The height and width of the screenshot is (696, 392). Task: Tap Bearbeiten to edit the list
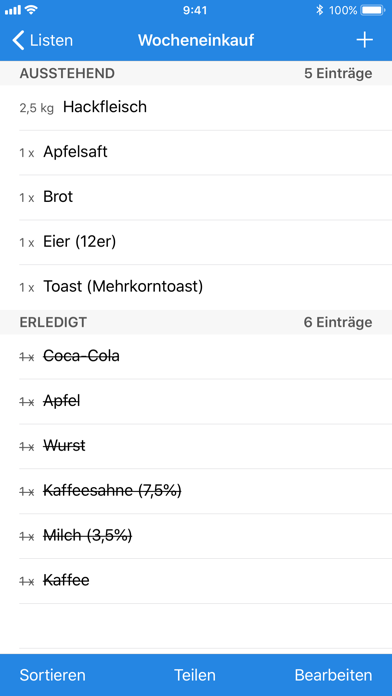333,675
